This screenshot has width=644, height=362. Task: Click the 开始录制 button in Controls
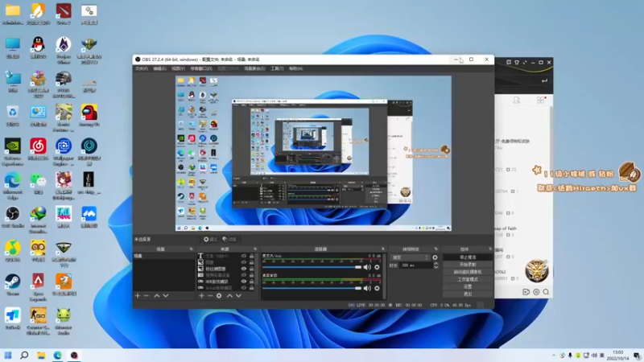point(468,265)
